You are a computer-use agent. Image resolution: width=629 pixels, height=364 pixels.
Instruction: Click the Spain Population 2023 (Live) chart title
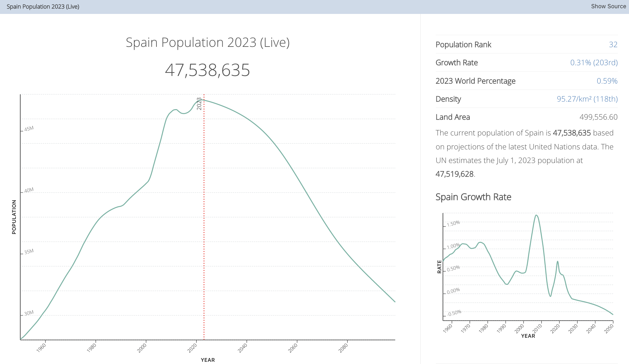click(x=207, y=42)
